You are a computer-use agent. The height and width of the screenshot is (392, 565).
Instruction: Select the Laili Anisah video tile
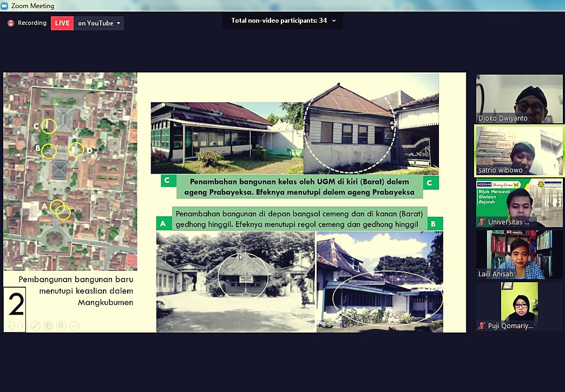click(x=519, y=255)
